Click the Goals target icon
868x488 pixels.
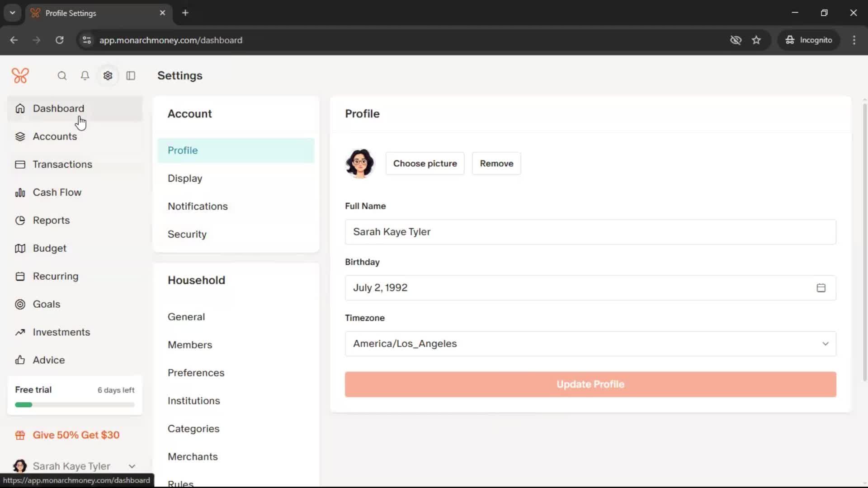[x=20, y=304]
